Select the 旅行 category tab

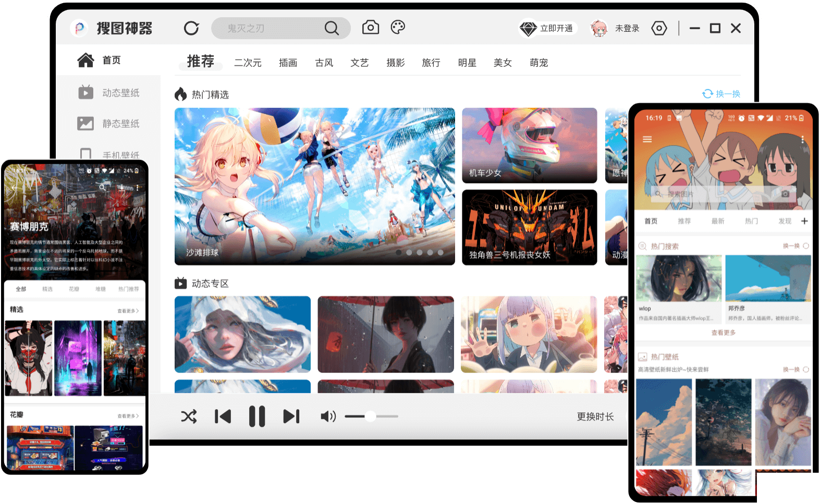click(x=431, y=63)
